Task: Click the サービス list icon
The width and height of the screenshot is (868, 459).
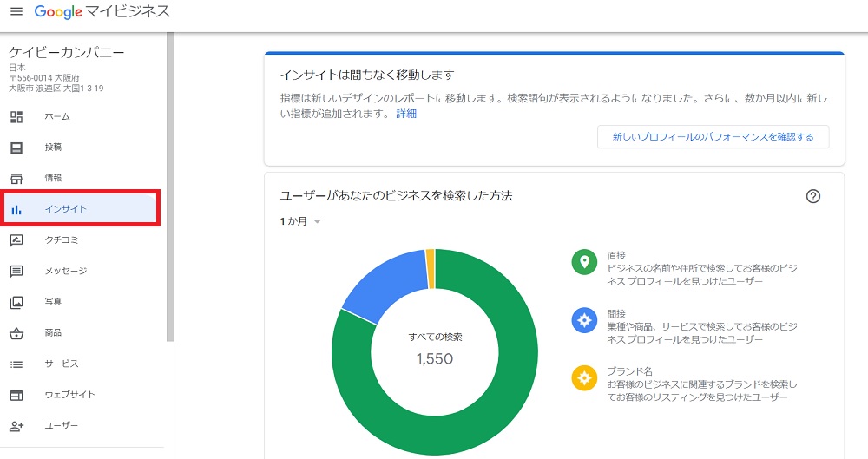Action: pos(16,364)
